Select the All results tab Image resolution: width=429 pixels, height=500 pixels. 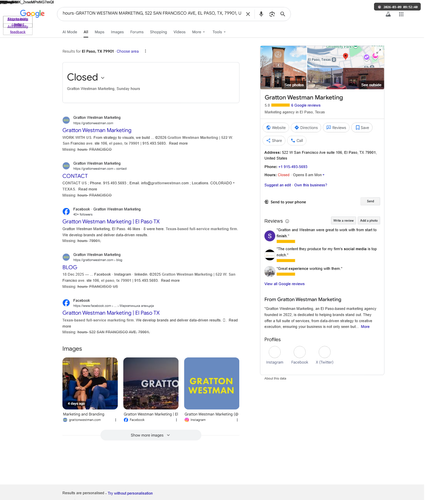point(87,32)
